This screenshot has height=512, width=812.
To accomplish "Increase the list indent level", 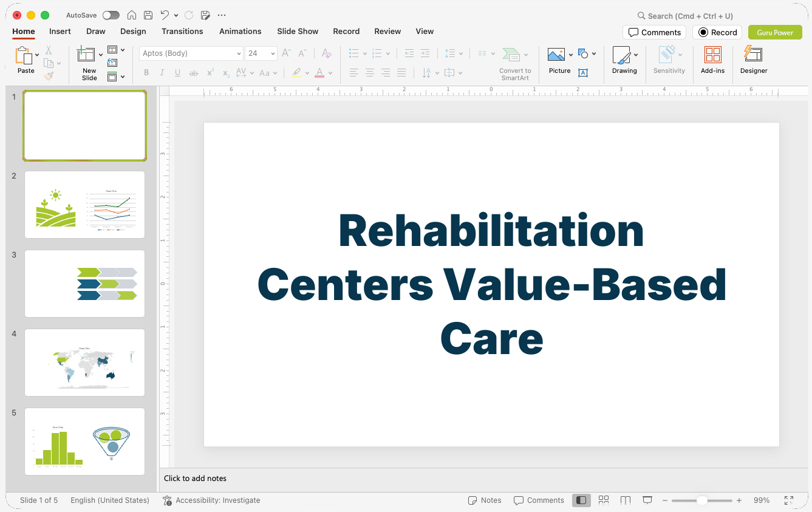I will 425,53.
